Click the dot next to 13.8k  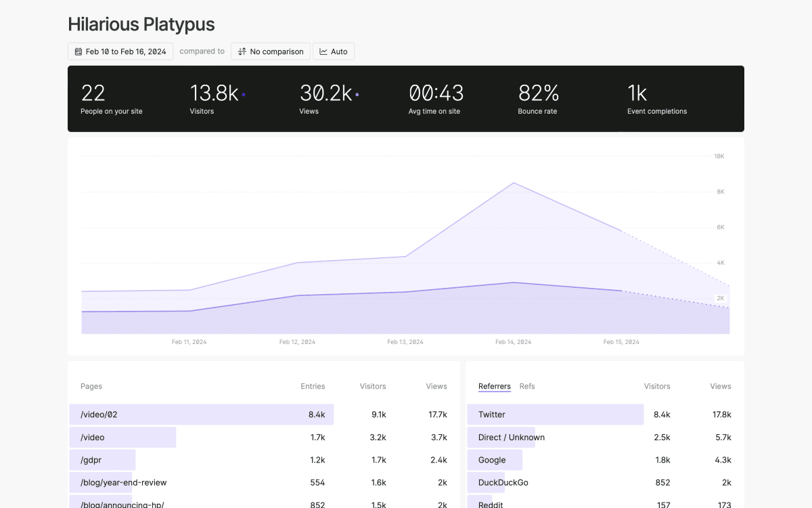[x=244, y=95]
